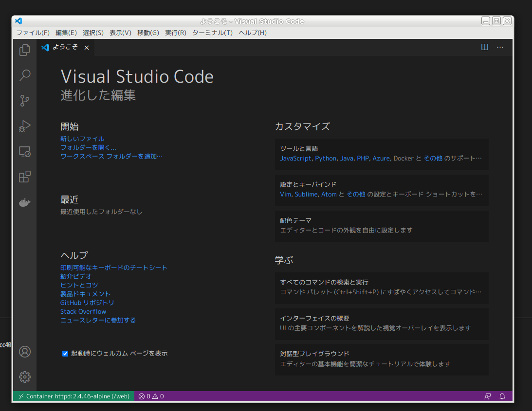
Task: Open the ヘルプ(H) menu
Action: coord(253,33)
